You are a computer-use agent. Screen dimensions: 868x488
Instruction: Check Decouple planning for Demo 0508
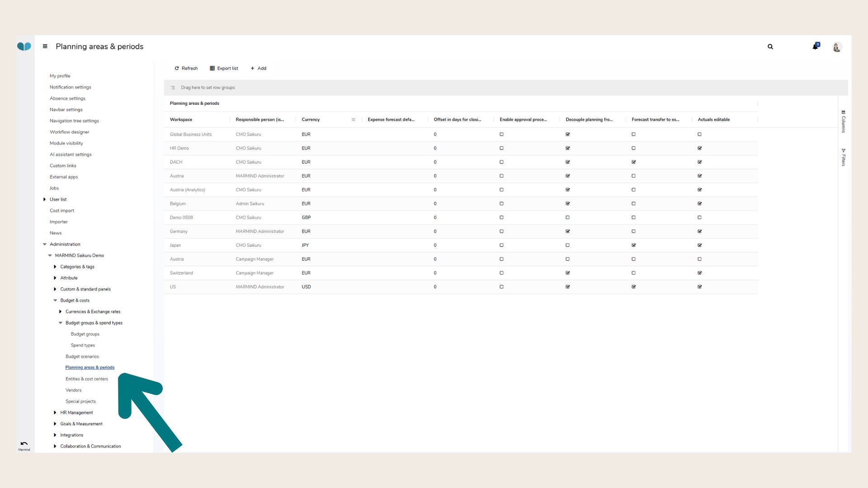point(567,217)
